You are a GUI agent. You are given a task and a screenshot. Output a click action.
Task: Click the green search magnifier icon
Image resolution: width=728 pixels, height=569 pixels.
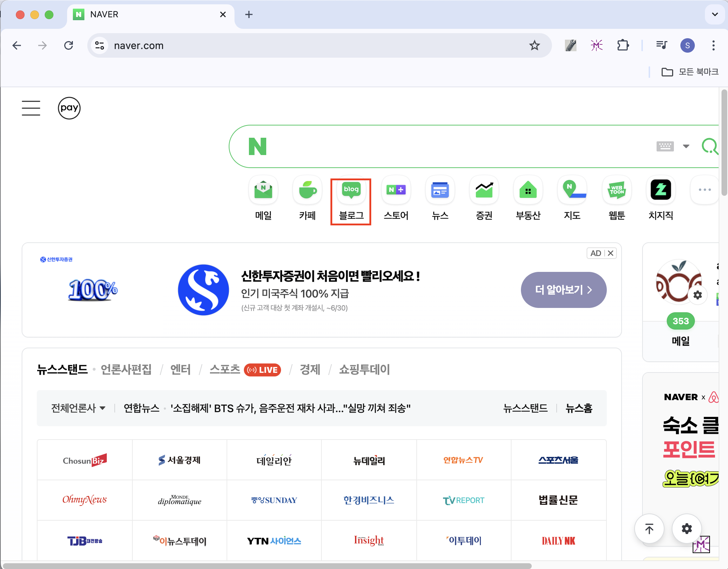[x=709, y=146]
